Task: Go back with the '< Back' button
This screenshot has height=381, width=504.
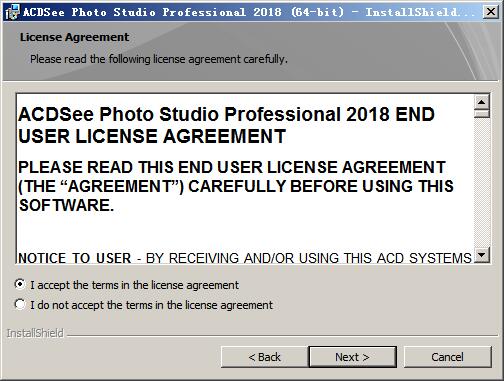Action: pos(265,357)
